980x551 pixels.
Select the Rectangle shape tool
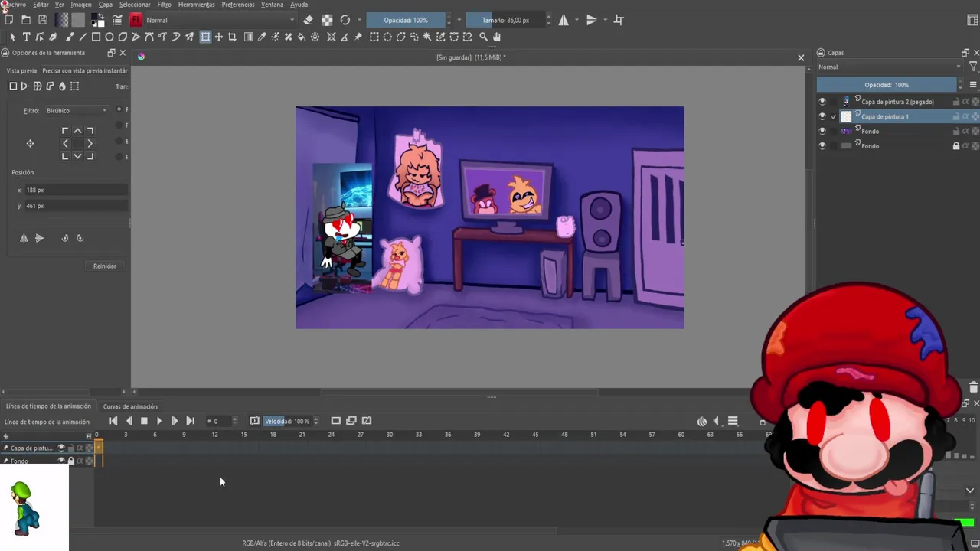pyautogui.click(x=96, y=37)
